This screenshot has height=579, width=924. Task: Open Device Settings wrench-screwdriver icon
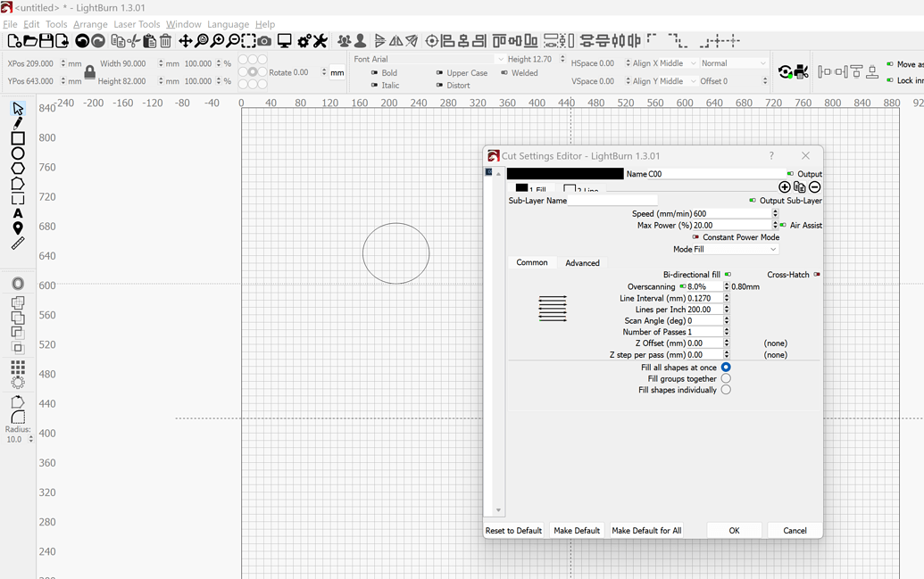tap(320, 41)
